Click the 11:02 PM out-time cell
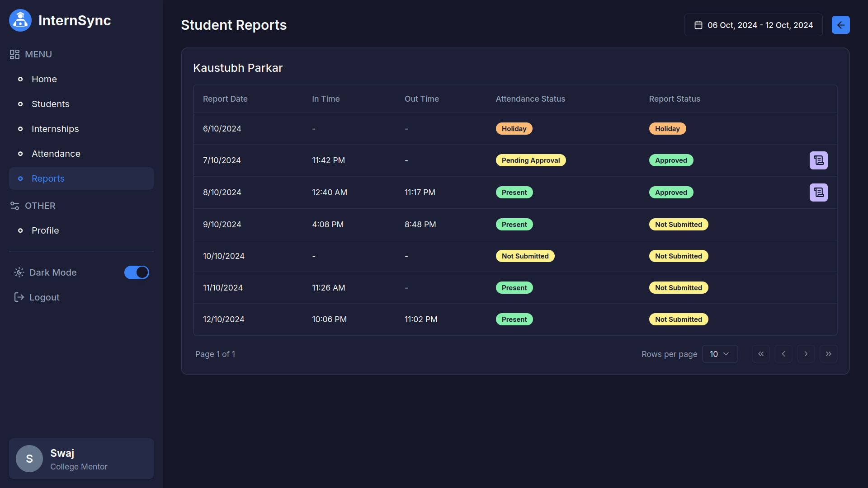 coord(421,319)
